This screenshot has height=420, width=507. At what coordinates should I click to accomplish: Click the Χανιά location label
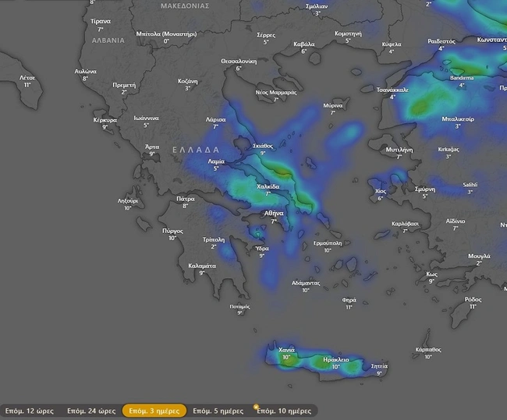pyautogui.click(x=287, y=350)
